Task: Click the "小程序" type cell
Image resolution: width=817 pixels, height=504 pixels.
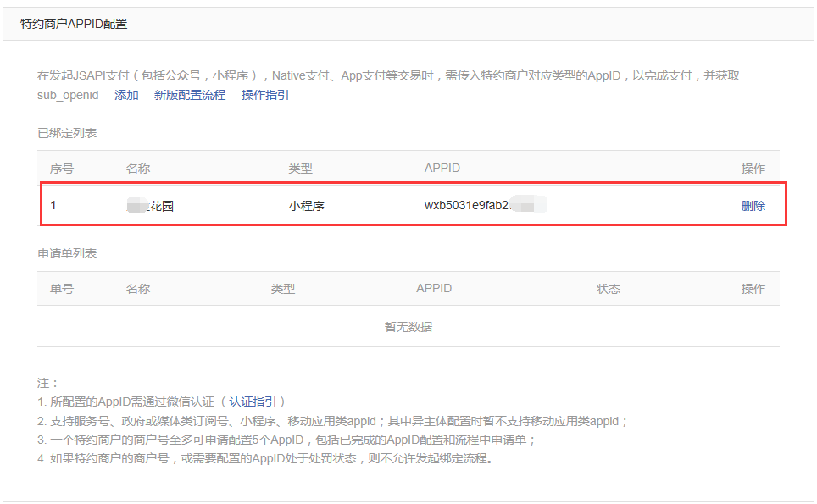Action: pyautogui.click(x=306, y=206)
